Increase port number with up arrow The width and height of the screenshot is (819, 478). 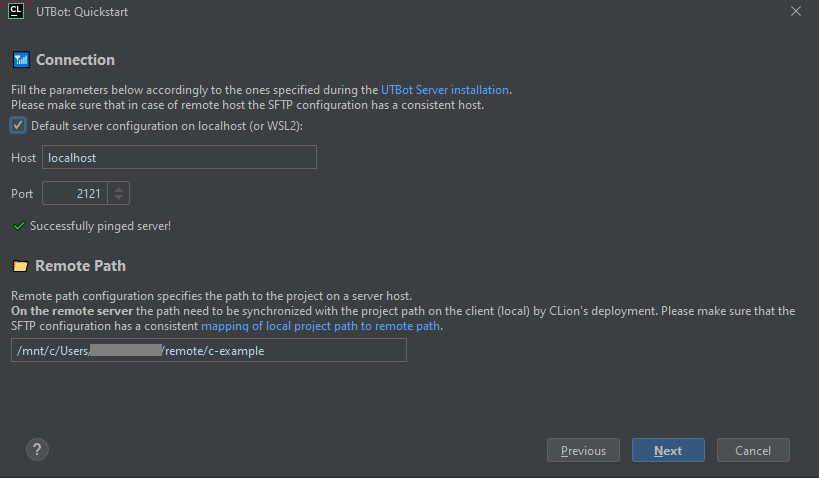point(118,188)
